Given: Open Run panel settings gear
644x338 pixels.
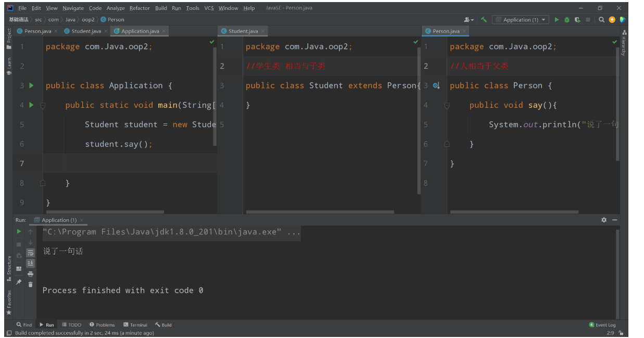Looking at the screenshot, I should click(604, 220).
